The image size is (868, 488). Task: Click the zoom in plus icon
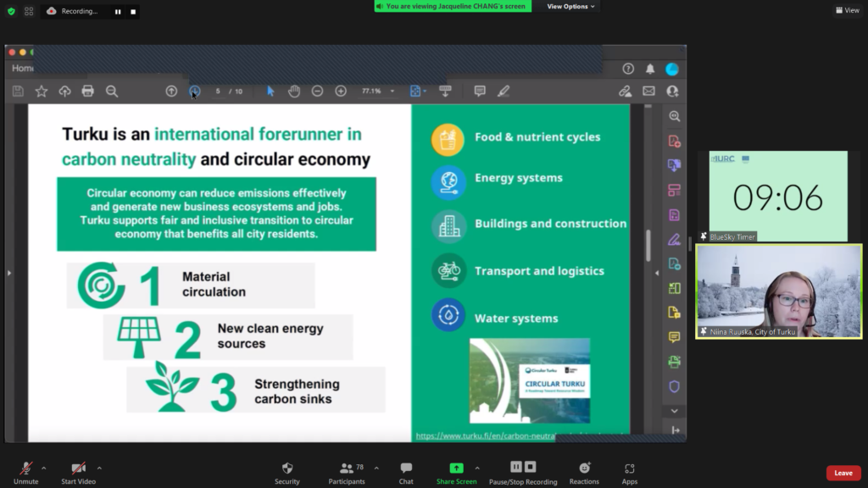(341, 91)
